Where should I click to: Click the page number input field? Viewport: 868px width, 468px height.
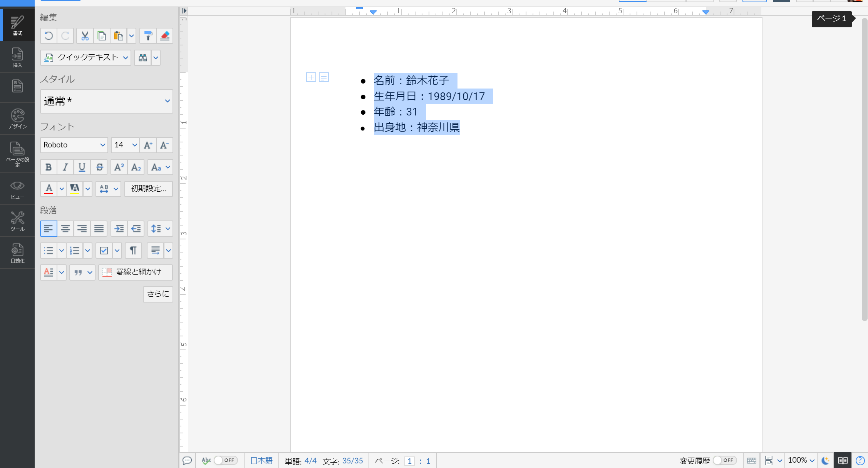point(409,461)
